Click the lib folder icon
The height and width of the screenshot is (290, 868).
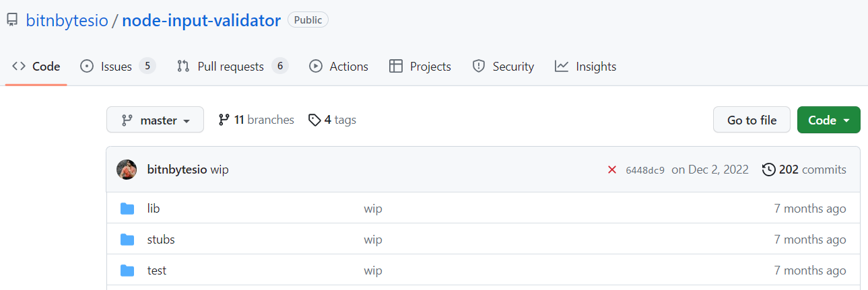pos(127,209)
